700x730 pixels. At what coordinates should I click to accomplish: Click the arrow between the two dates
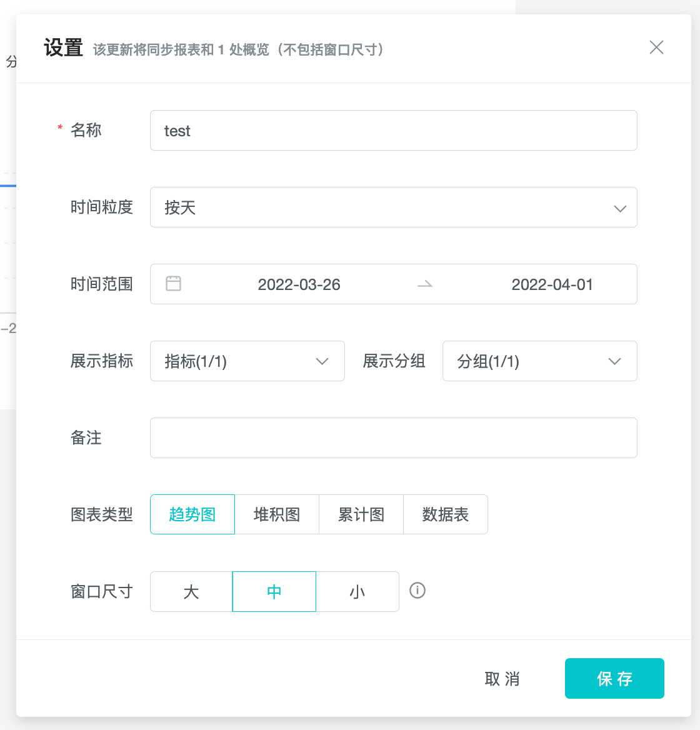coord(425,284)
